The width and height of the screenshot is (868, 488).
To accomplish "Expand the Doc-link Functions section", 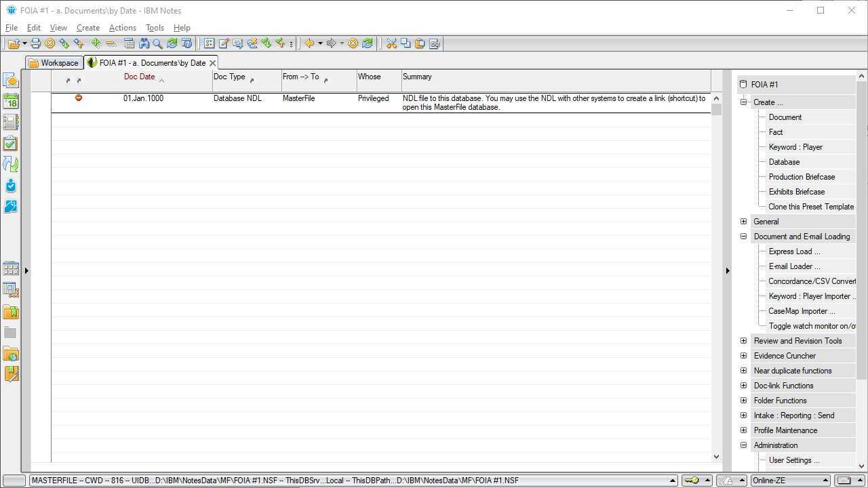I will tap(743, 386).
